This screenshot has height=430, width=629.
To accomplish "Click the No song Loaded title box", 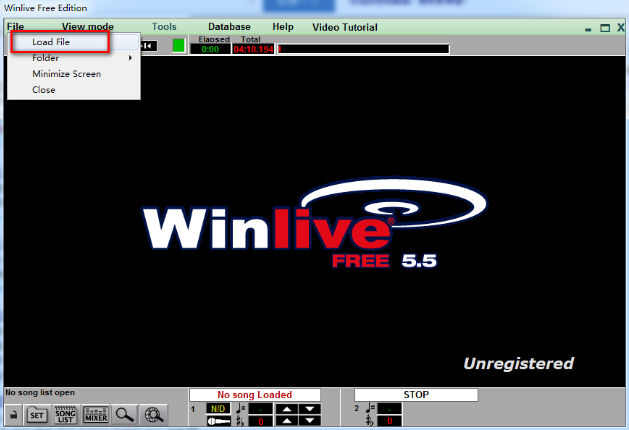I will [255, 395].
